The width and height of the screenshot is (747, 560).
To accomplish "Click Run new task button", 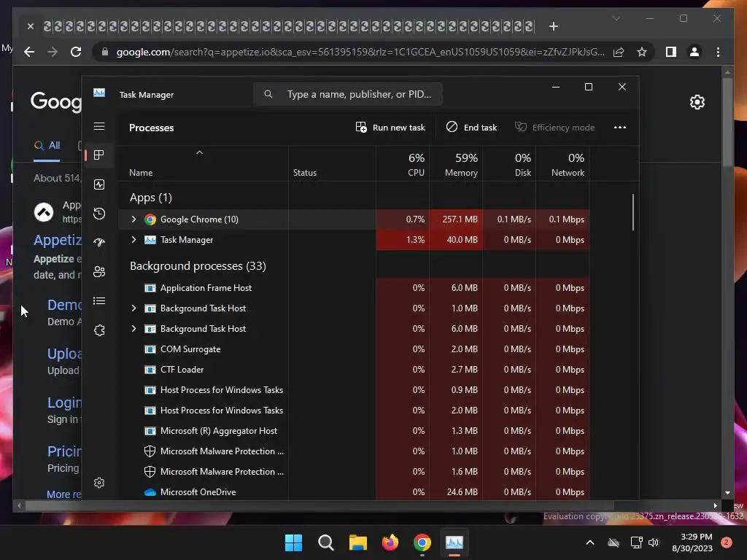I will click(x=390, y=128).
